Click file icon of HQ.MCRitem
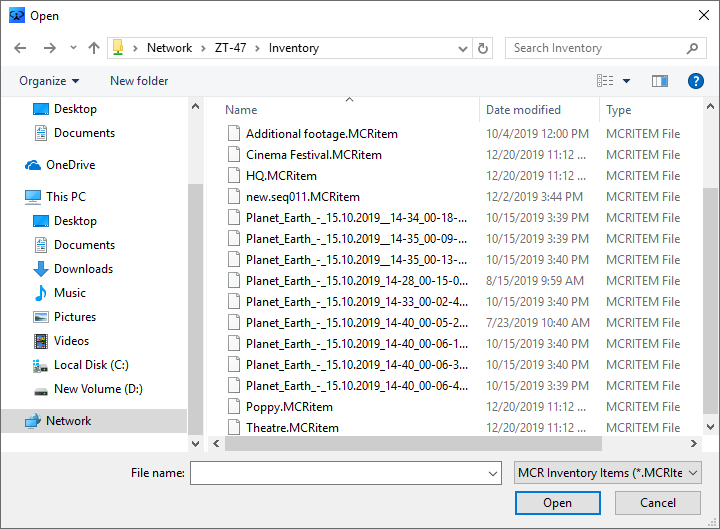 [x=234, y=176]
